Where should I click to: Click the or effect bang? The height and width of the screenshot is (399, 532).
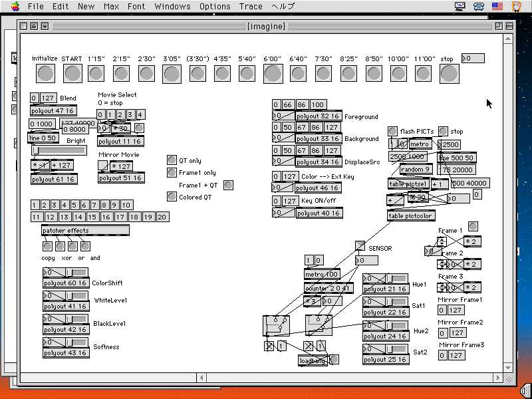pyautogui.click(x=72, y=246)
